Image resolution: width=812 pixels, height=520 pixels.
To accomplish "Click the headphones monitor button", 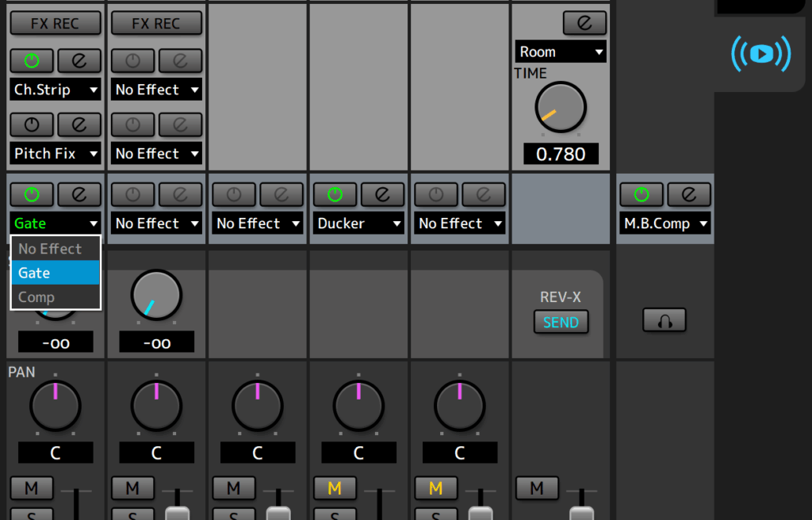I will click(x=665, y=320).
